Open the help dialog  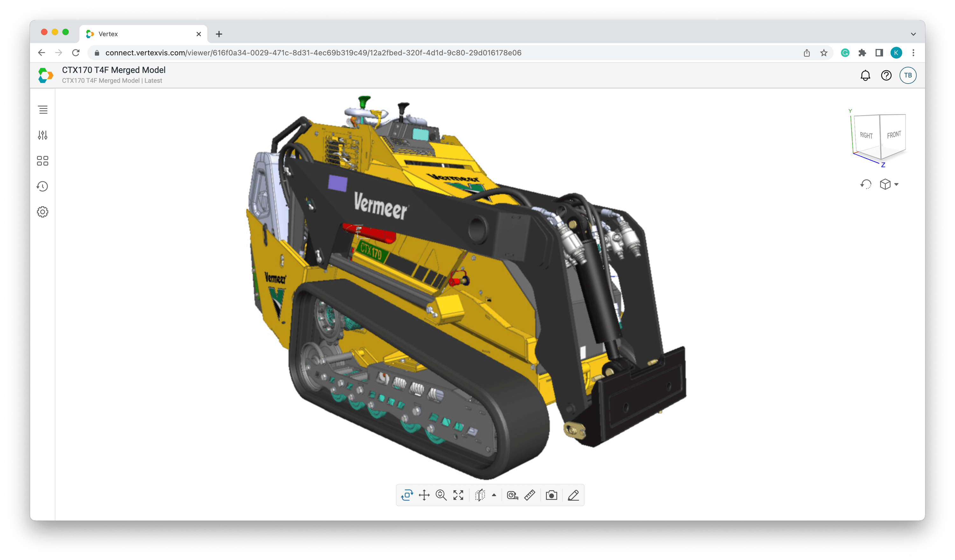pos(887,75)
